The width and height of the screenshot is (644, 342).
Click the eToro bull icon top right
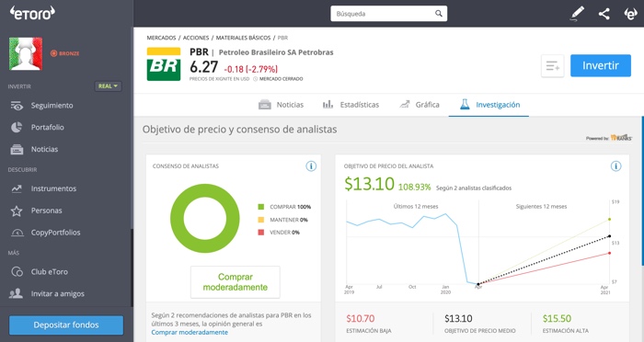[630, 14]
